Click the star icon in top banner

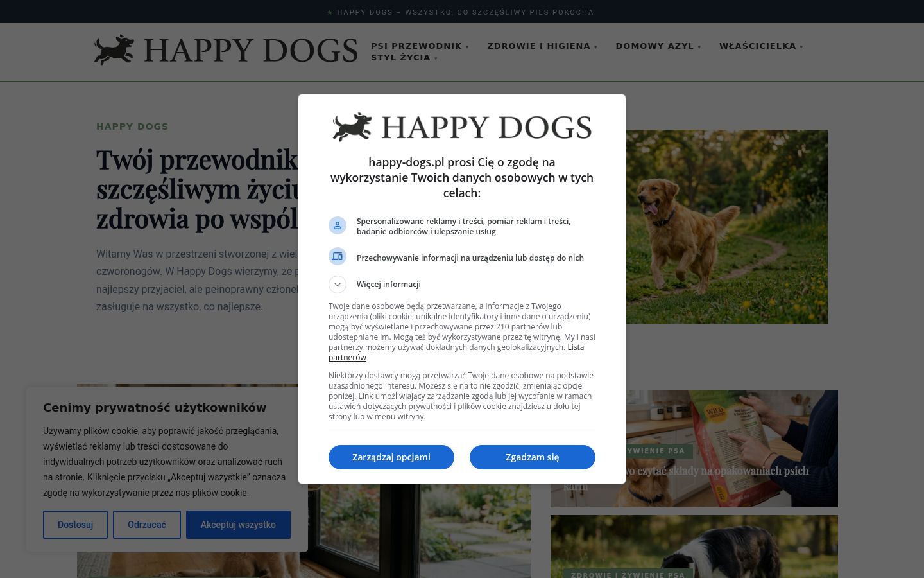[330, 12]
